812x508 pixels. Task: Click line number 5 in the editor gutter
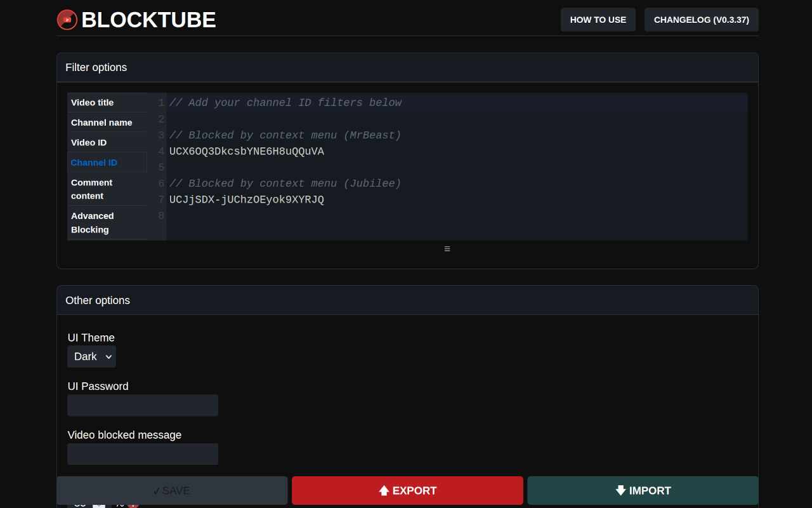coord(162,168)
